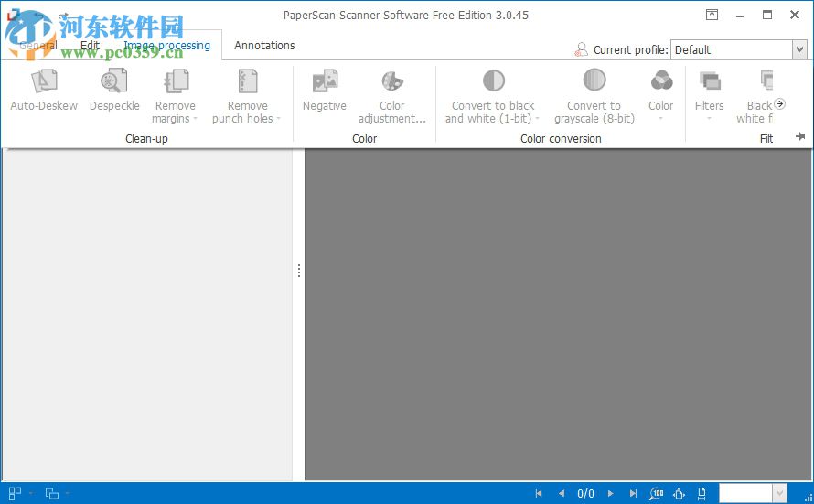Expand the Remove margins dropdown arrow
This screenshot has height=504, width=814.
195,119
